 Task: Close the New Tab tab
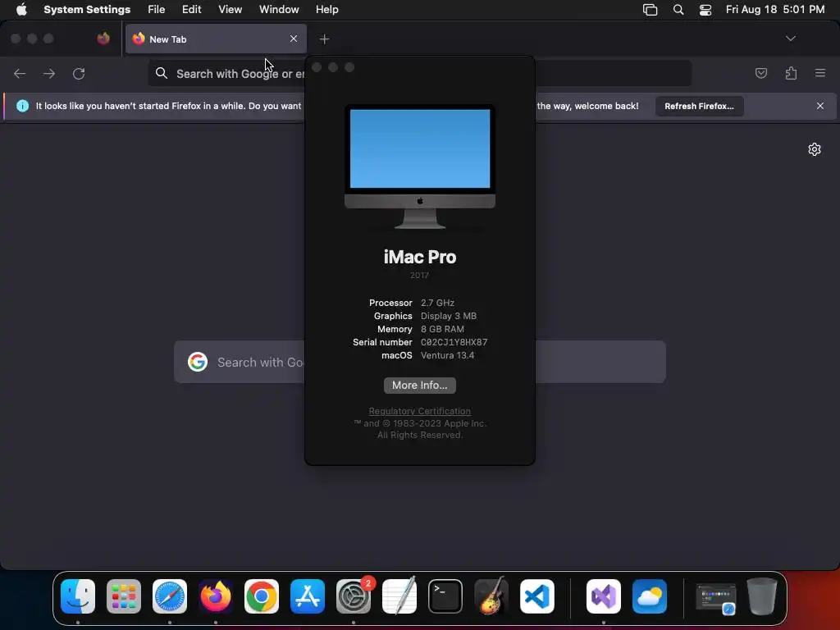point(294,39)
